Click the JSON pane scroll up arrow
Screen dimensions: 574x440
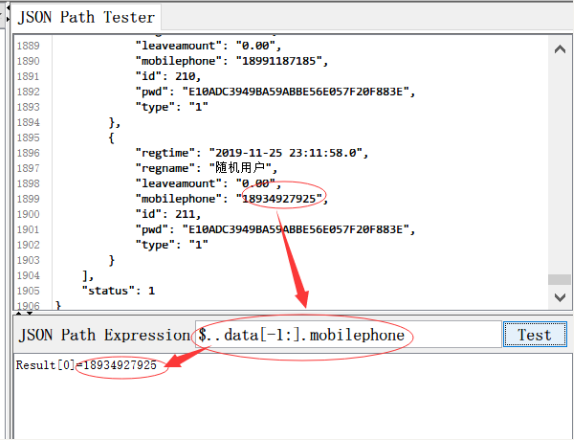tap(560, 49)
